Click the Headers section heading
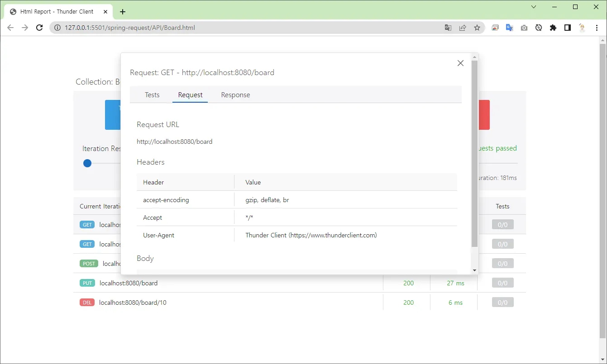607x364 pixels. tap(151, 162)
